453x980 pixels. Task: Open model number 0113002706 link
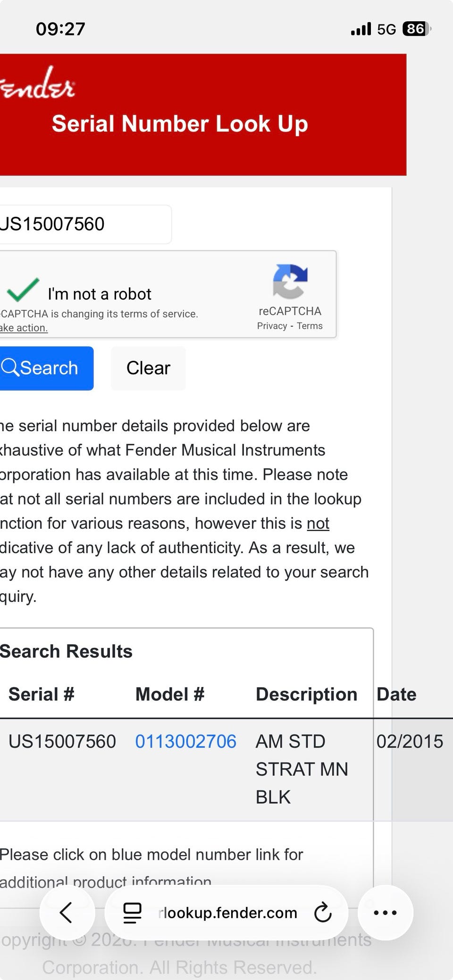(x=185, y=741)
